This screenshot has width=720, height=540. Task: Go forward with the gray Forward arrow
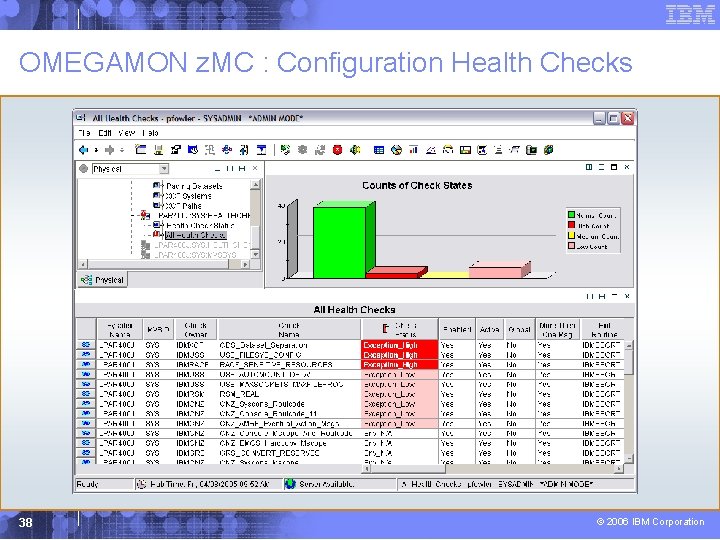[109, 150]
